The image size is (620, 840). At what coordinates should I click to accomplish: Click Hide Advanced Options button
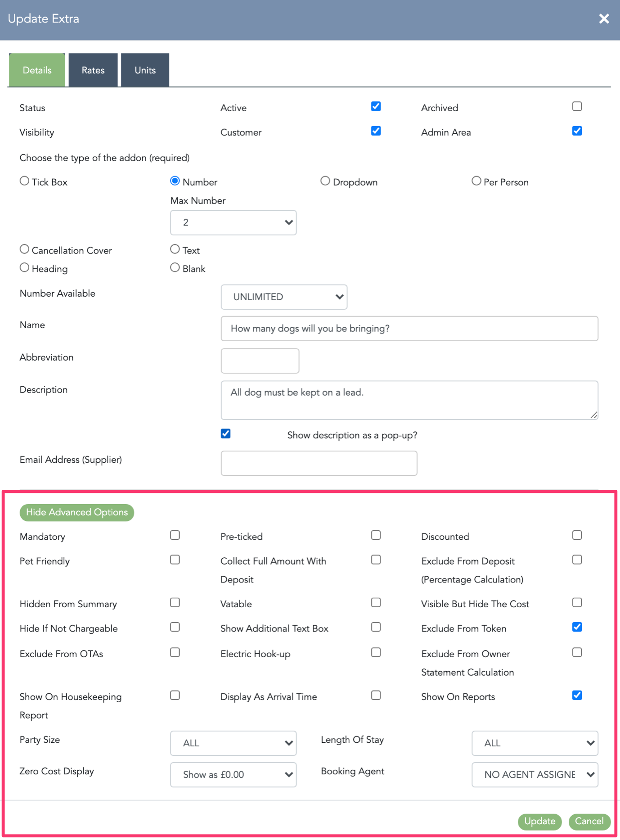click(77, 512)
